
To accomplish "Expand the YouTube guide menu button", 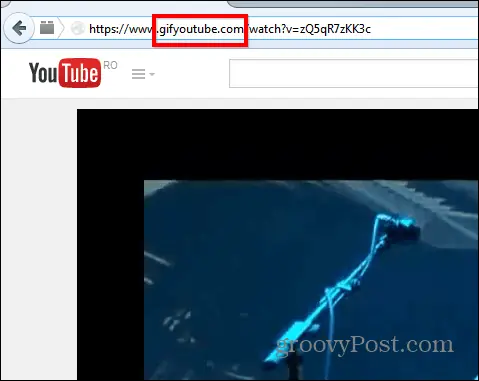I will (x=143, y=74).
